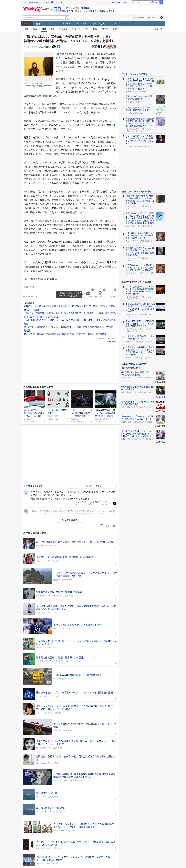Click the keyword search magnifier icon
This screenshot has width=186, height=868.
click(x=66, y=18)
